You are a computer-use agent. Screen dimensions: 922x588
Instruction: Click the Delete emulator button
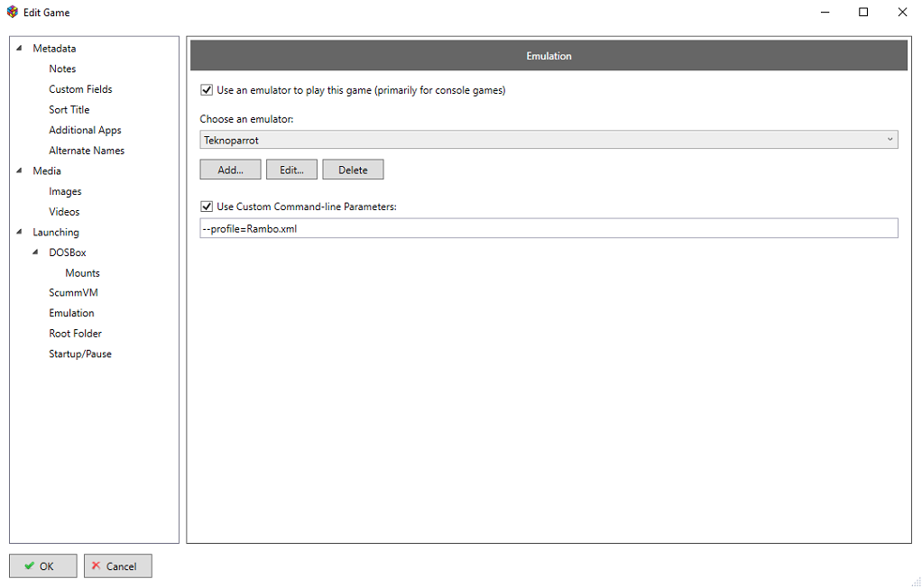point(353,170)
